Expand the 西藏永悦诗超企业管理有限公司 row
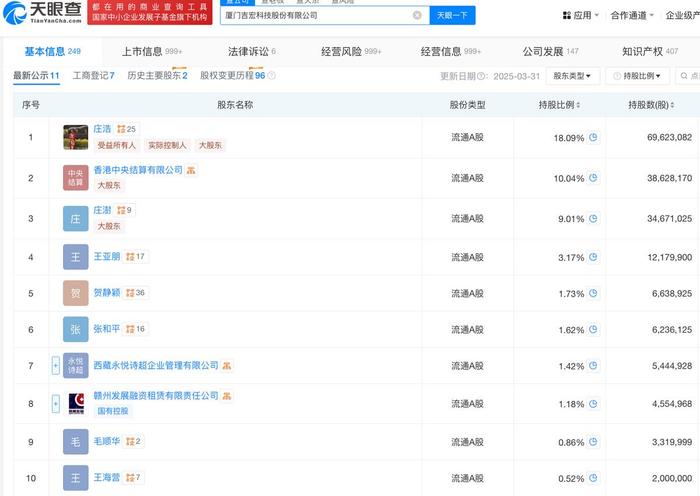The width and height of the screenshot is (700, 496). (55, 366)
